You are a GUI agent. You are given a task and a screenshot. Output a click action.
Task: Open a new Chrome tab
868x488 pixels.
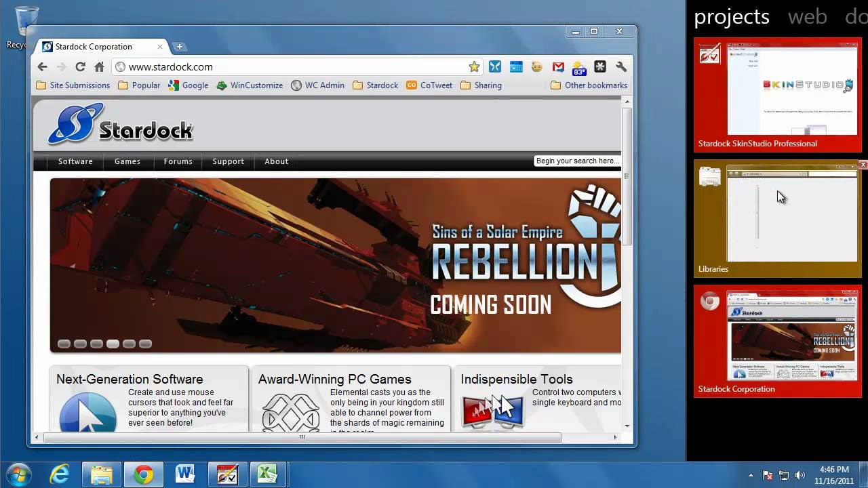[179, 47]
